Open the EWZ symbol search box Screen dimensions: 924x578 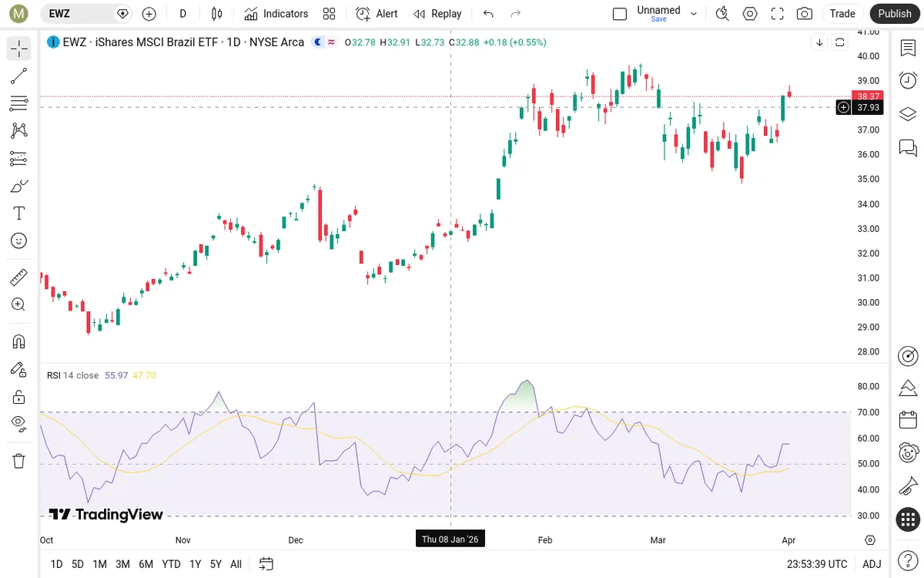coord(85,14)
